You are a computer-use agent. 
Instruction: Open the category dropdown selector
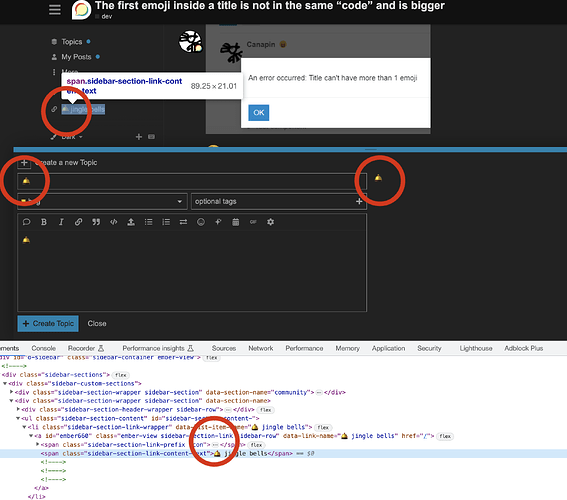click(102, 201)
